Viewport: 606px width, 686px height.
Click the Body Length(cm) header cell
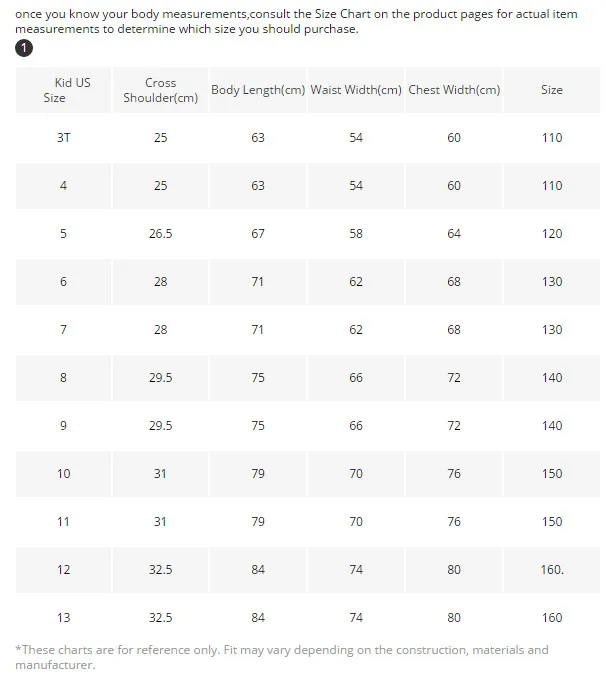[258, 90]
